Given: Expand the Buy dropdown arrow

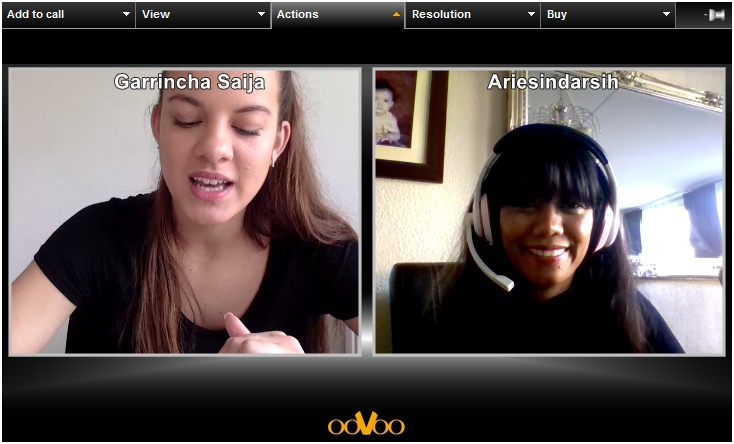Looking at the screenshot, I should (x=666, y=15).
